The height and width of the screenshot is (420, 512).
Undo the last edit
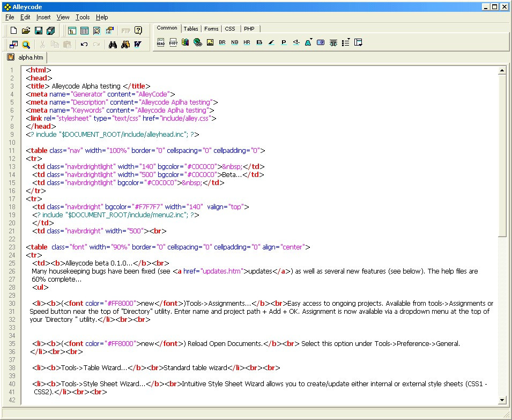click(x=84, y=45)
